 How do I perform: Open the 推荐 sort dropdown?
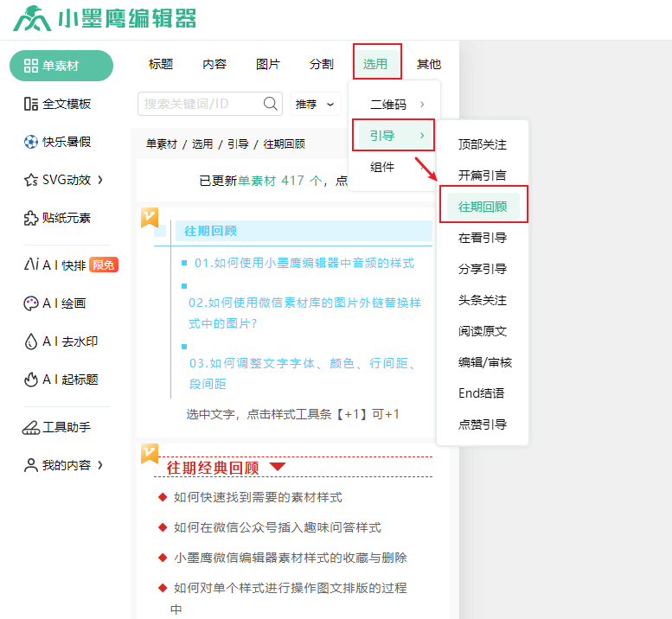(x=315, y=104)
